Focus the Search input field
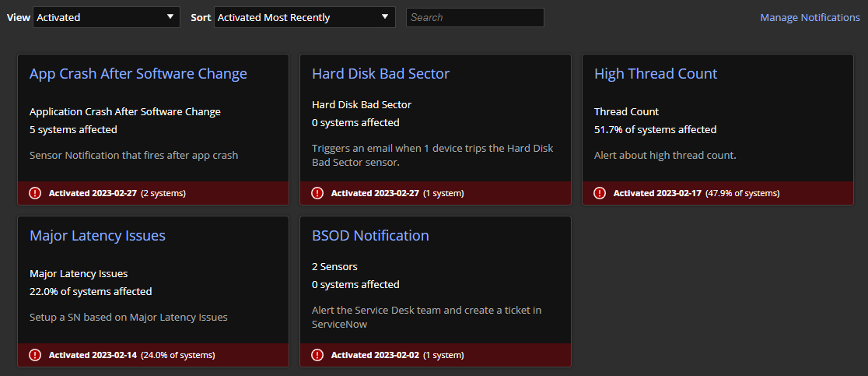 pyautogui.click(x=475, y=17)
